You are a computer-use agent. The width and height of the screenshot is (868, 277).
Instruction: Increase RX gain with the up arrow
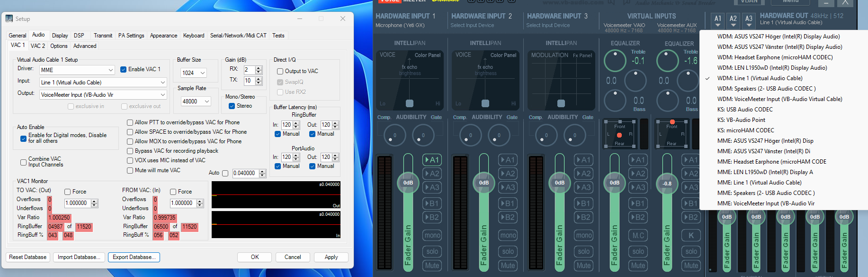(259, 68)
